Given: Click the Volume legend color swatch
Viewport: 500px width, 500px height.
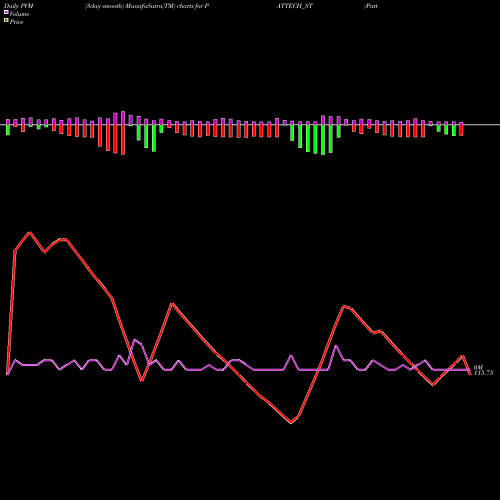Looking at the screenshot, I should (x=6, y=13).
